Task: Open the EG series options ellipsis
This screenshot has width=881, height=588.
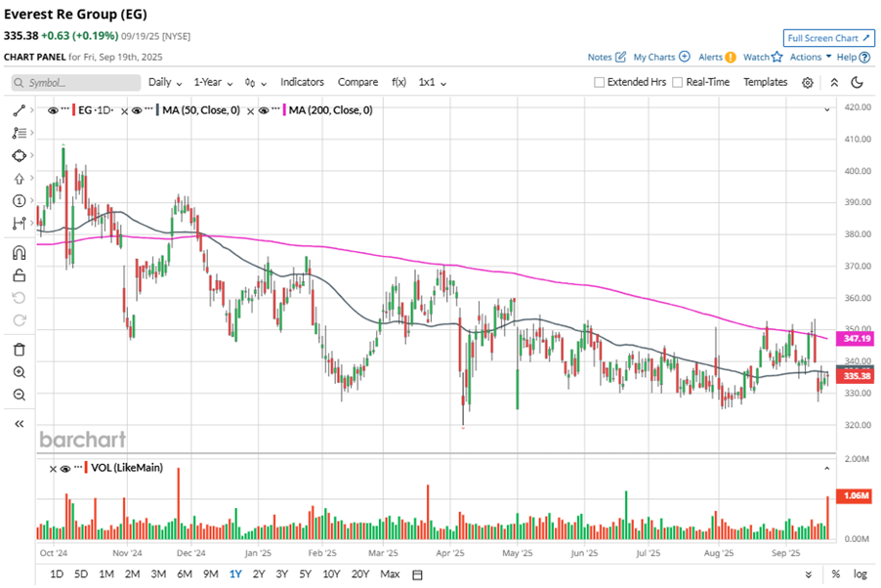Action: (64, 108)
